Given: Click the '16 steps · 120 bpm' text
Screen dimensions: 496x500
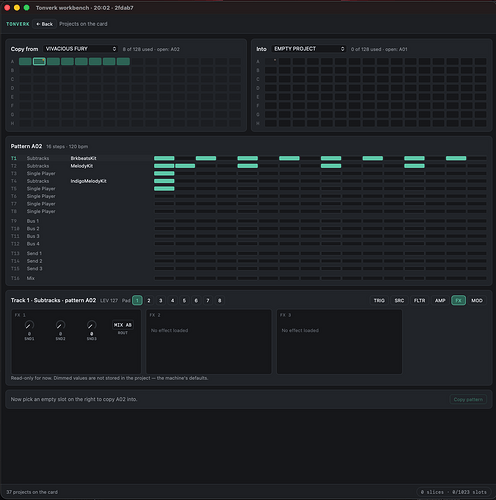Looking at the screenshot, I should tap(67, 147).
